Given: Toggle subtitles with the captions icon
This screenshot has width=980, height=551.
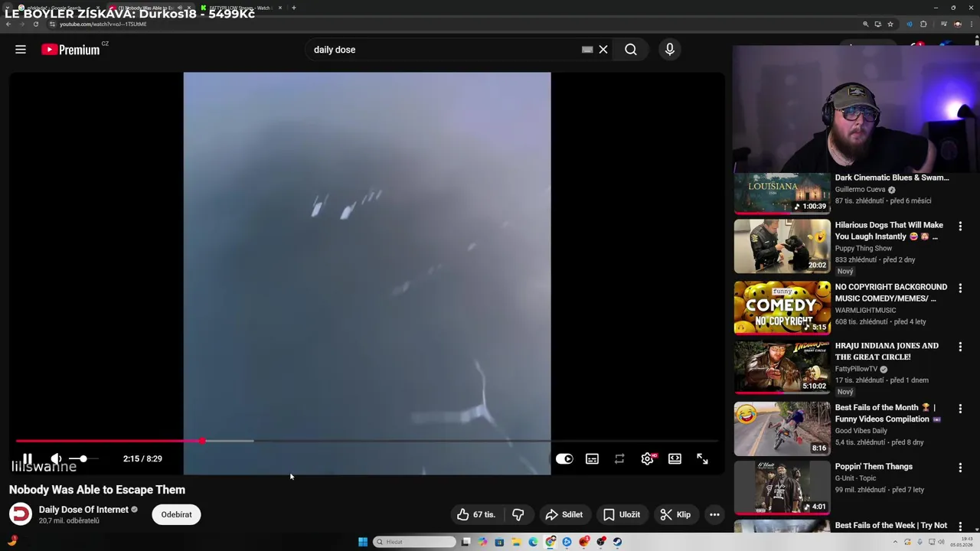Looking at the screenshot, I should coord(592,458).
